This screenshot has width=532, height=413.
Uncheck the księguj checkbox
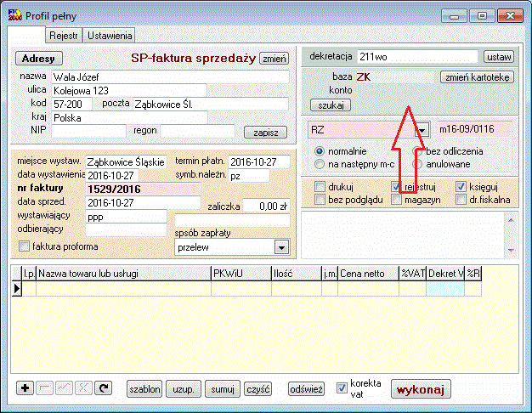click(461, 186)
